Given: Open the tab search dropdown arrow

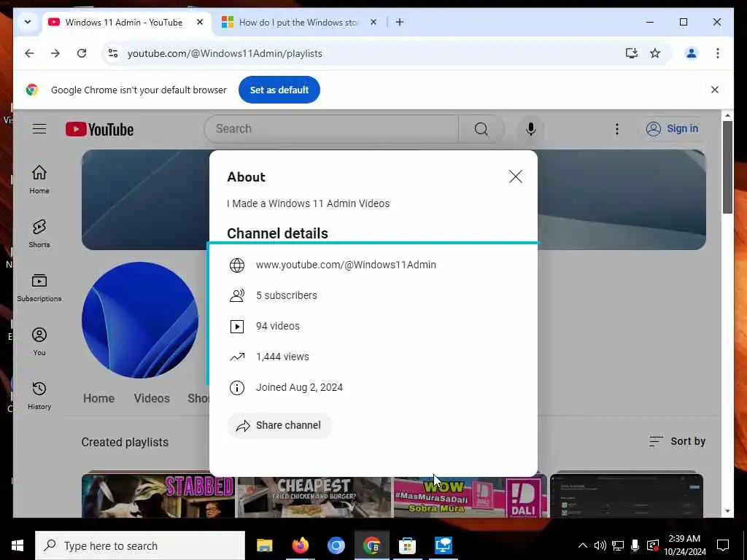Looking at the screenshot, I should pos(28,22).
